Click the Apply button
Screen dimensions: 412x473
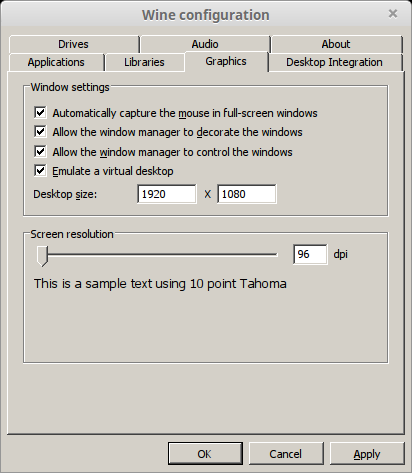click(367, 454)
